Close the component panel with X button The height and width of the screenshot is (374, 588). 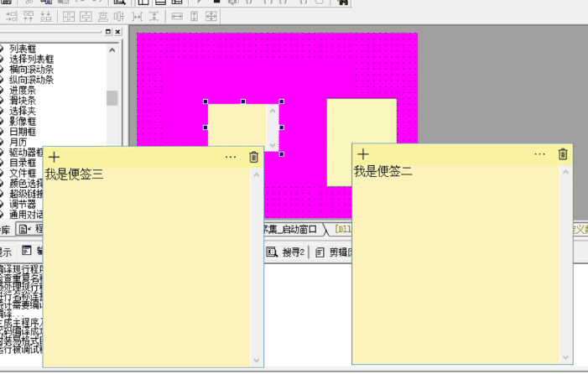[117, 32]
